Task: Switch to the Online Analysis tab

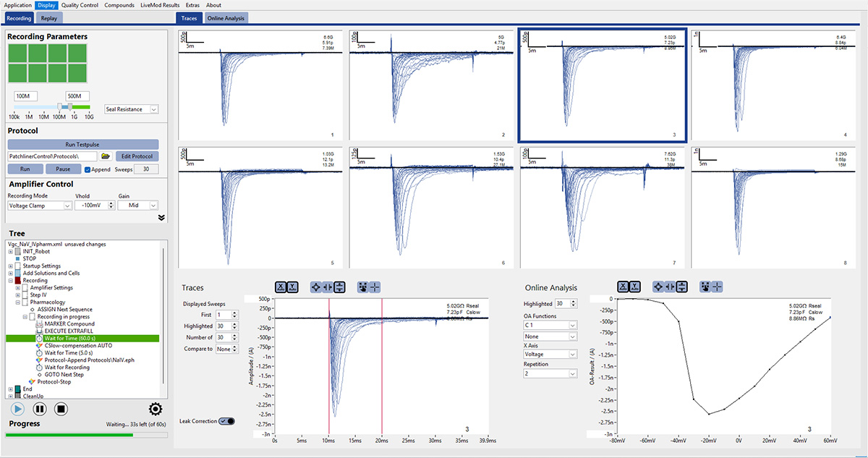Action: click(x=226, y=17)
